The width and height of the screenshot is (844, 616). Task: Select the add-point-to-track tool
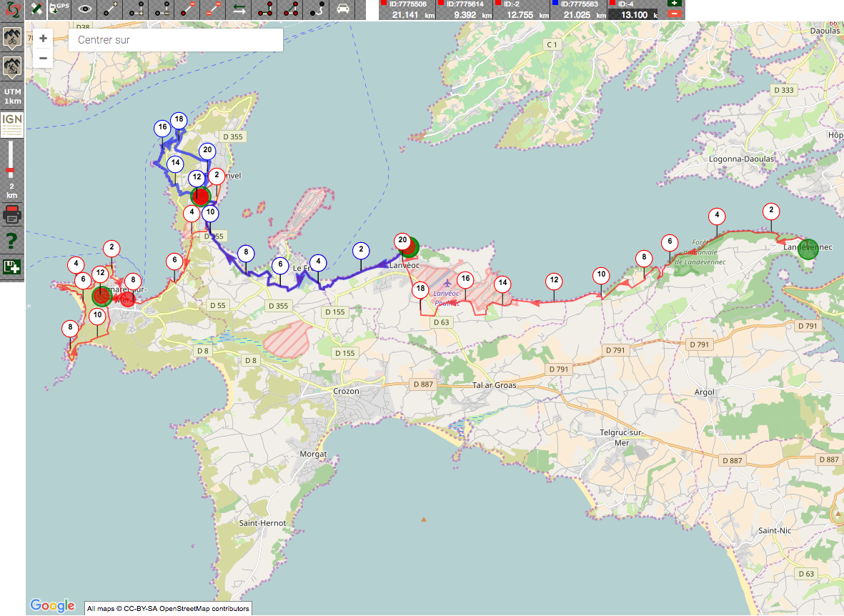click(111, 9)
